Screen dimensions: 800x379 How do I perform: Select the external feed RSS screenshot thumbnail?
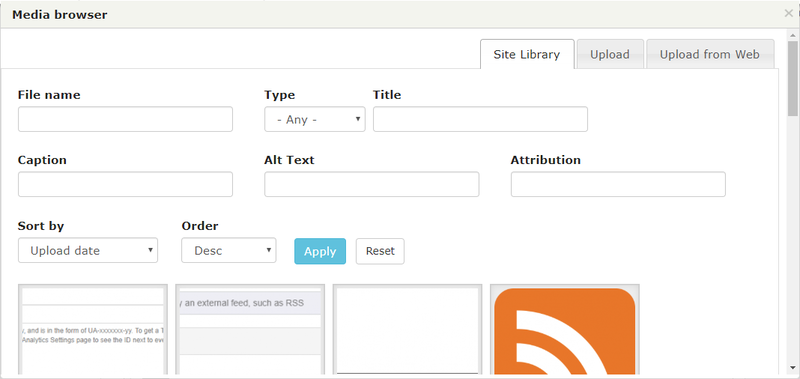pyautogui.click(x=250, y=330)
